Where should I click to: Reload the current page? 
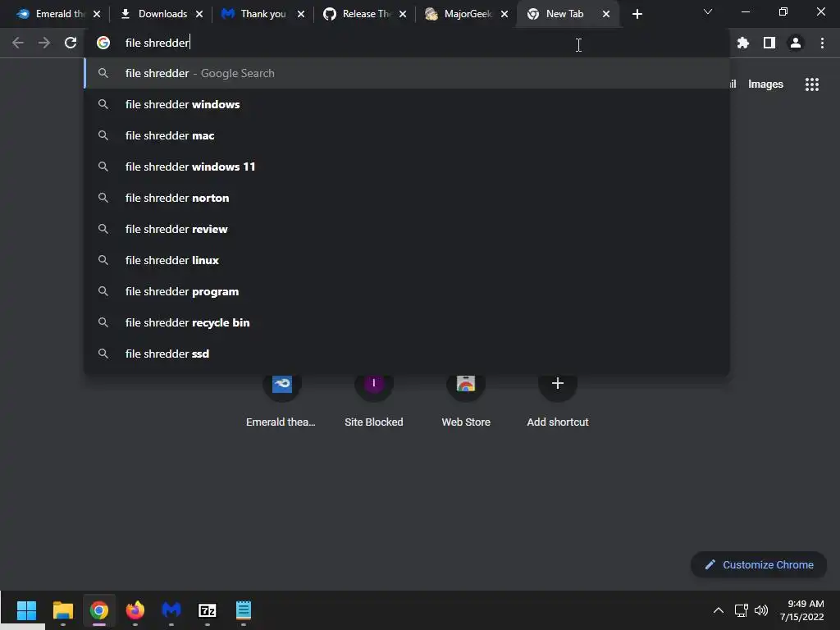click(x=71, y=43)
